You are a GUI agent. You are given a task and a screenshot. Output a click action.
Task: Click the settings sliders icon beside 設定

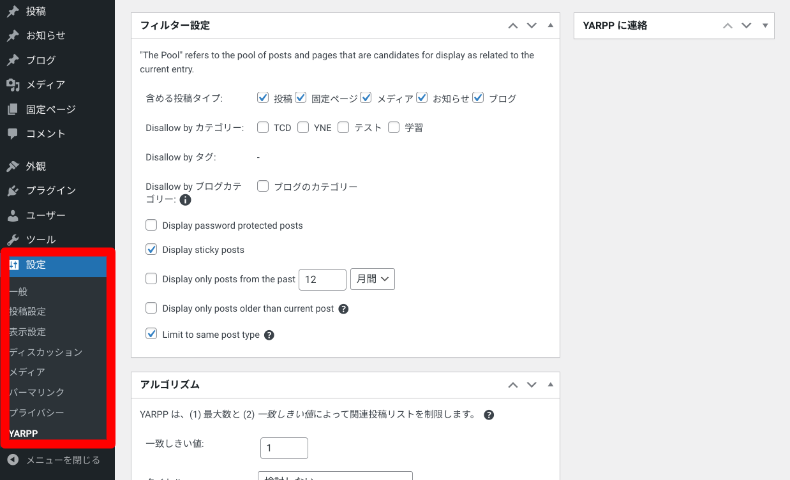click(x=14, y=264)
